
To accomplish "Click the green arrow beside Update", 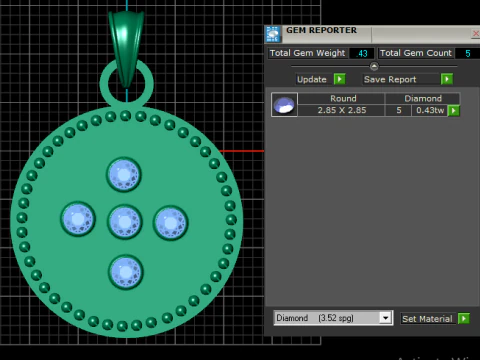I will coord(340,79).
